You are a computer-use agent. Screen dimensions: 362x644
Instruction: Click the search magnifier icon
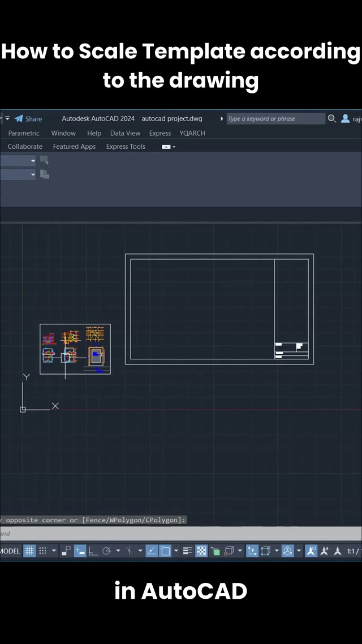[x=331, y=119]
